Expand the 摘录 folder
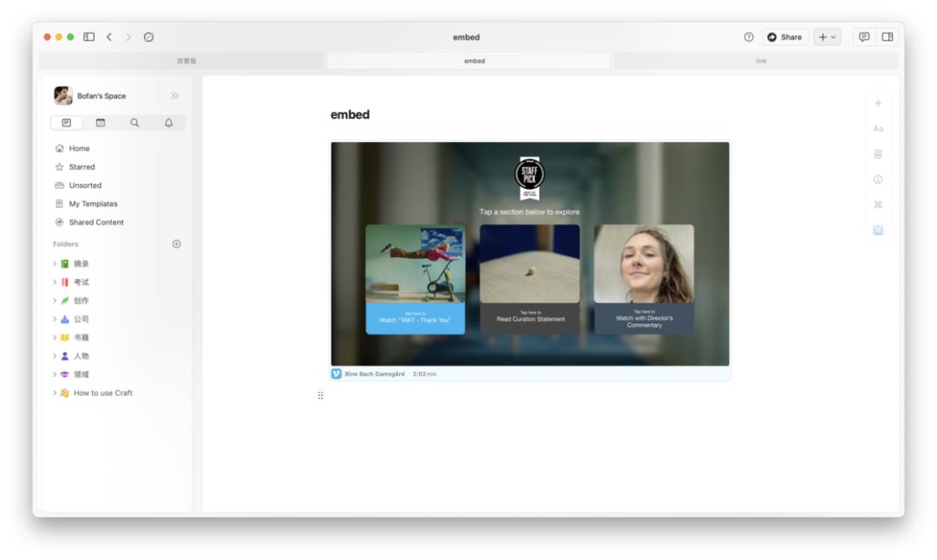The width and height of the screenshot is (937, 560). (x=55, y=264)
